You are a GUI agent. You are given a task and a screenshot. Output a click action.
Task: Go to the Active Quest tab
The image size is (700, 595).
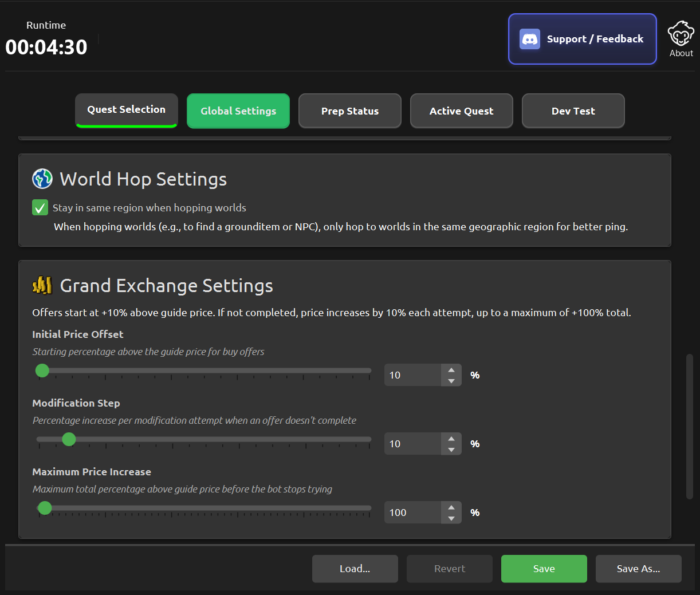pos(461,111)
